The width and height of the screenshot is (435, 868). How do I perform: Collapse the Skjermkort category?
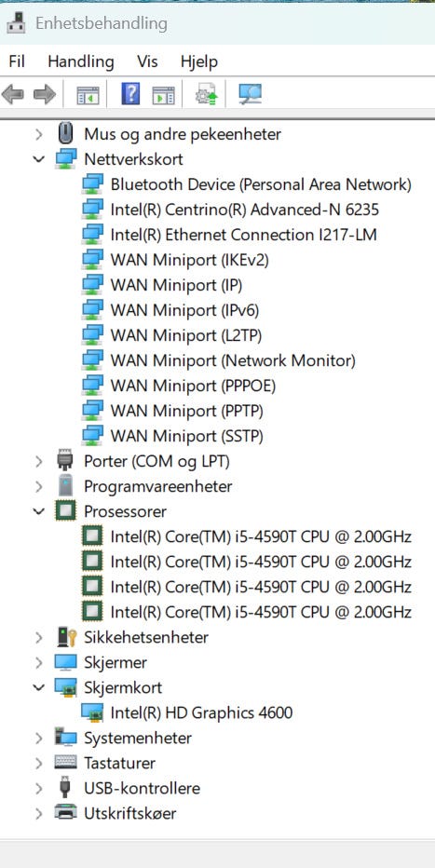(x=39, y=687)
